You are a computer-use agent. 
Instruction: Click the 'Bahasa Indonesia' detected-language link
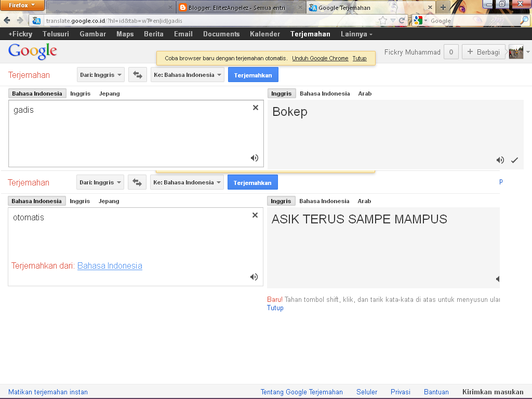[x=110, y=265]
